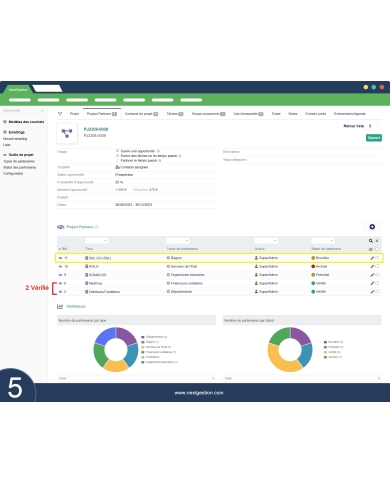
Task: Click the partner ref icon in row 11
Action: click(60, 258)
